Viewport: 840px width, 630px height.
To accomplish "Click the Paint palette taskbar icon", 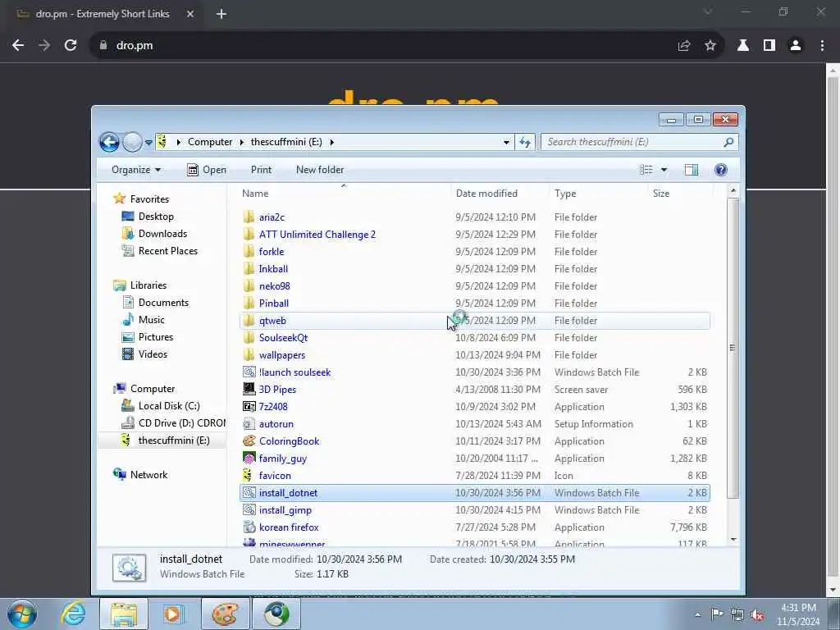I will (225, 614).
